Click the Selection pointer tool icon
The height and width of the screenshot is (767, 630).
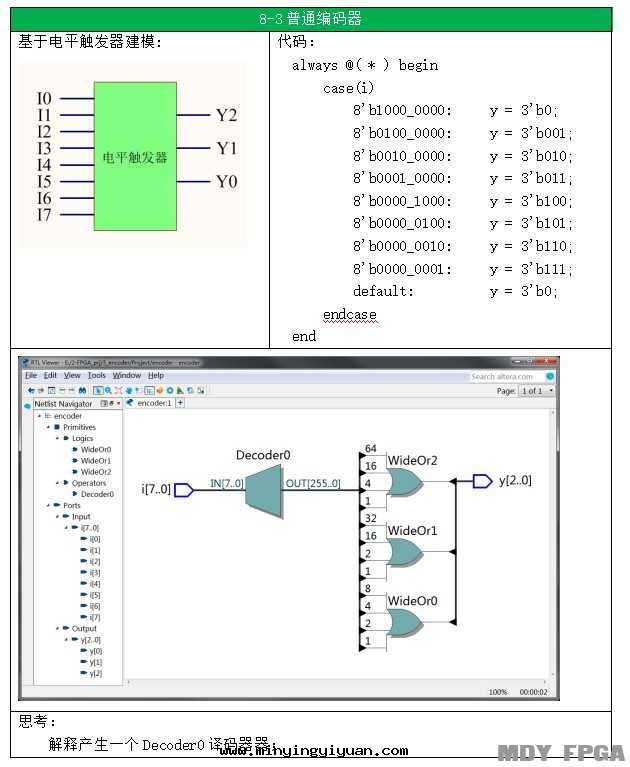[x=98, y=390]
